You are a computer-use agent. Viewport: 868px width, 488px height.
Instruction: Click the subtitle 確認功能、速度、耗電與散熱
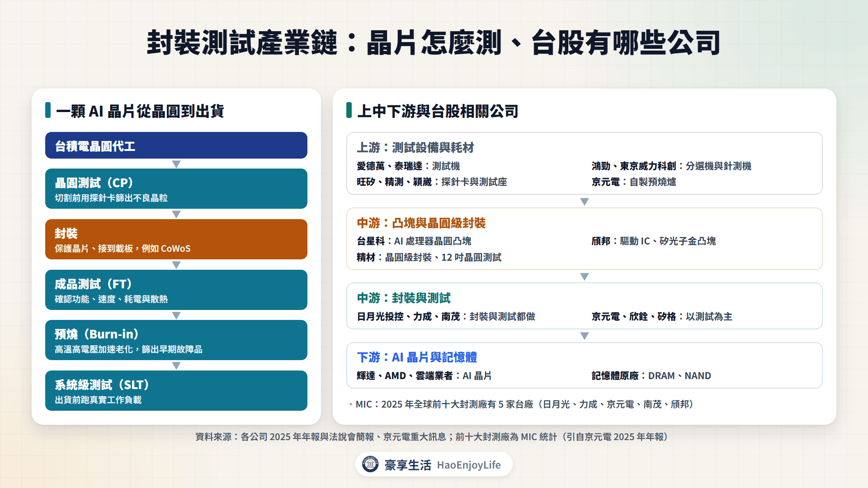(111, 299)
